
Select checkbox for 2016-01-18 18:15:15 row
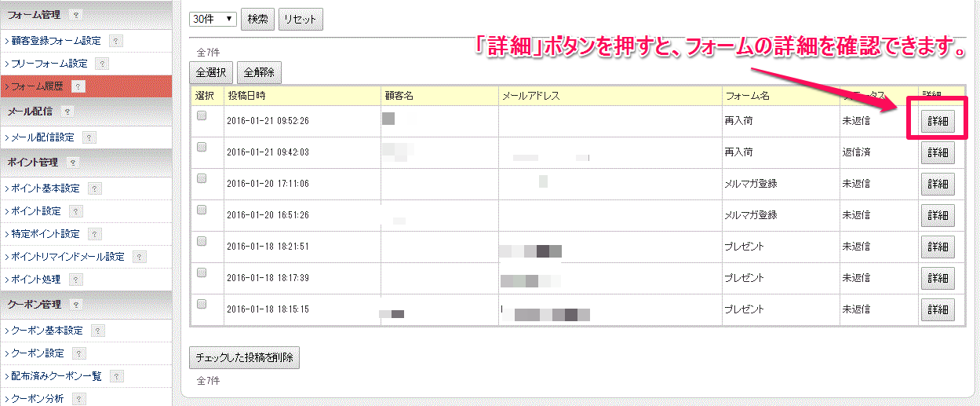coord(202,304)
